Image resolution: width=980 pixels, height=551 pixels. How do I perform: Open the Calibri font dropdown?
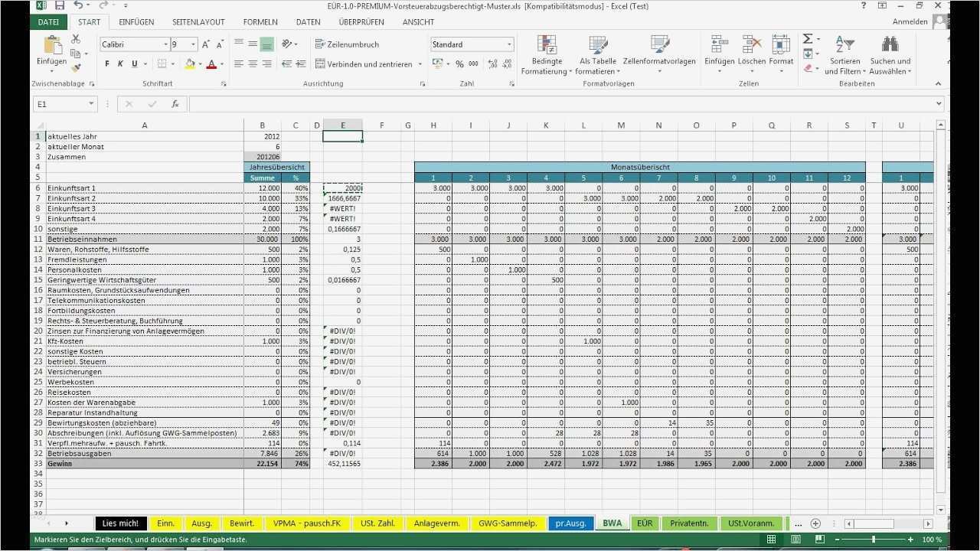coord(166,42)
